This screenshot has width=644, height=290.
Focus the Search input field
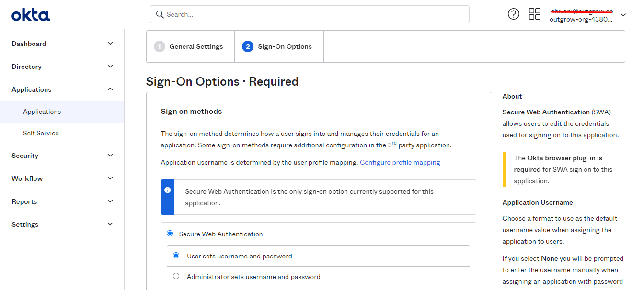click(310, 14)
